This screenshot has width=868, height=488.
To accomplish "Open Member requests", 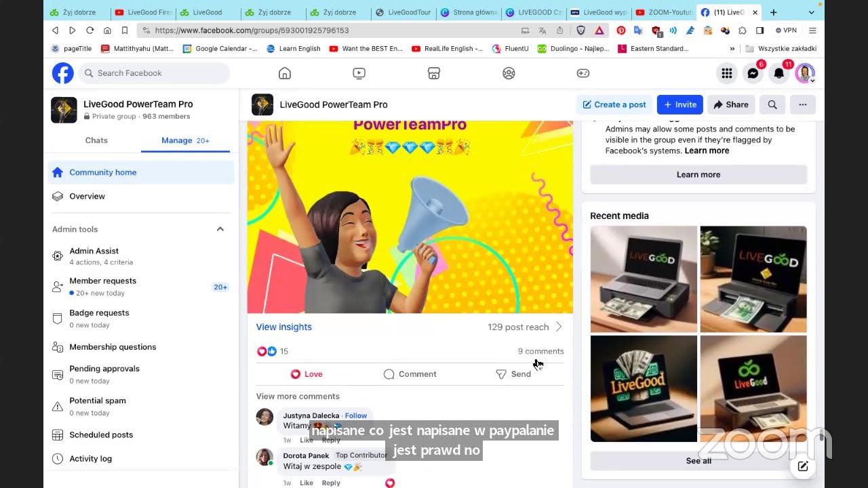I will (x=141, y=287).
